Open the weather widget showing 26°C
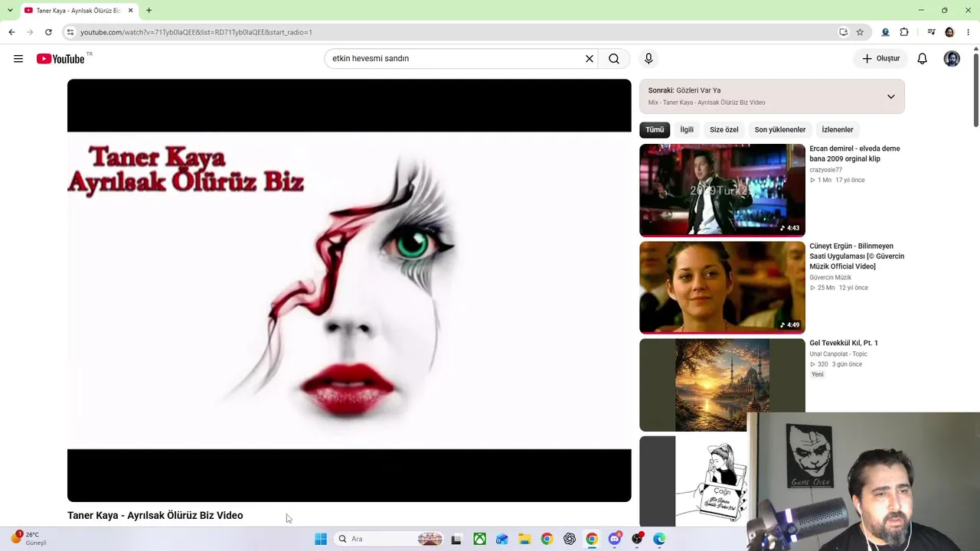 [x=28, y=539]
